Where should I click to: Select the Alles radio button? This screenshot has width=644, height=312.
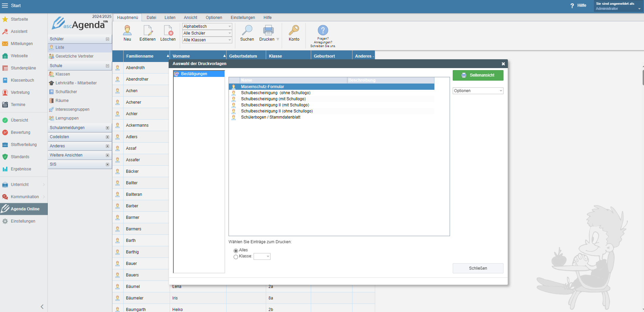click(236, 251)
